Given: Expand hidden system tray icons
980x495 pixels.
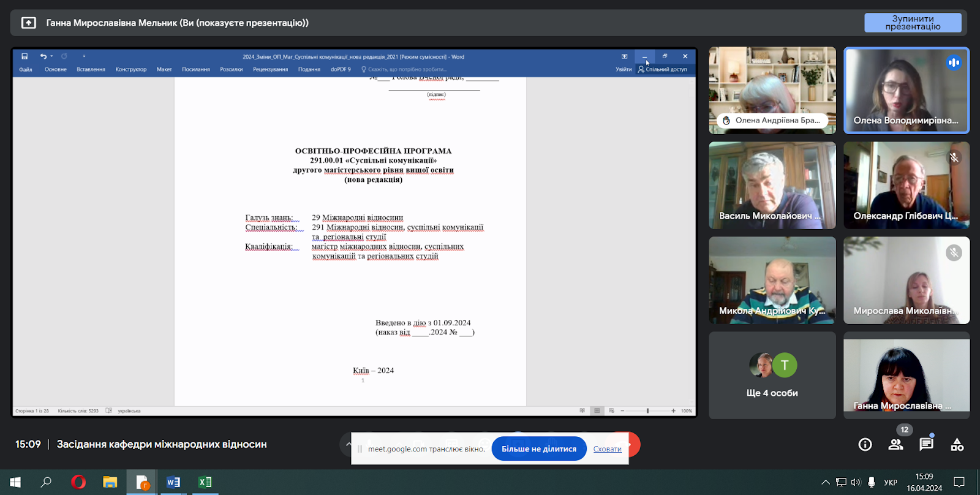Looking at the screenshot, I should point(825,483).
